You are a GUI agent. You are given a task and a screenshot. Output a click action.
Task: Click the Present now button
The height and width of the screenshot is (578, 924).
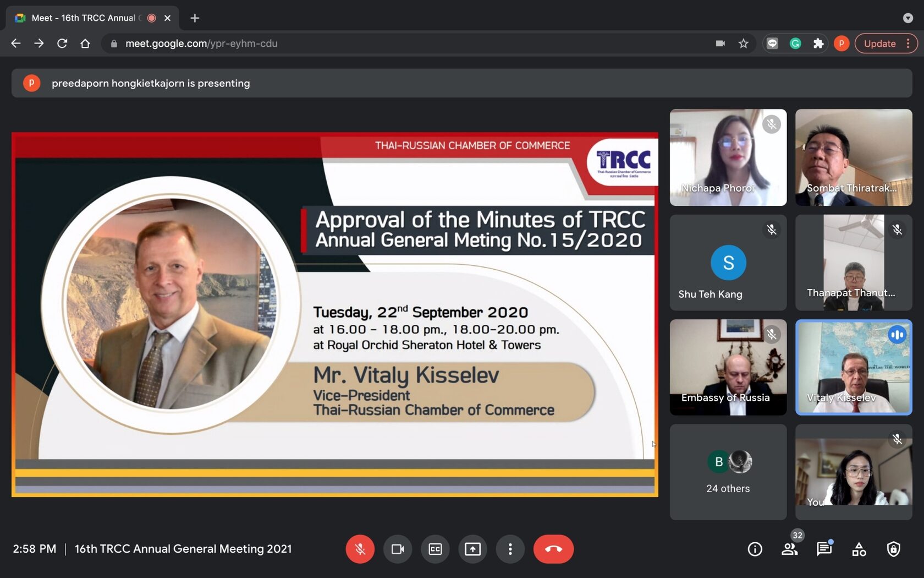pos(472,549)
